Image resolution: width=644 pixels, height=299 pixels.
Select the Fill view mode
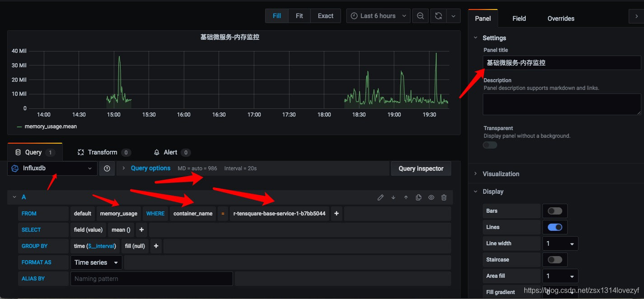[277, 16]
